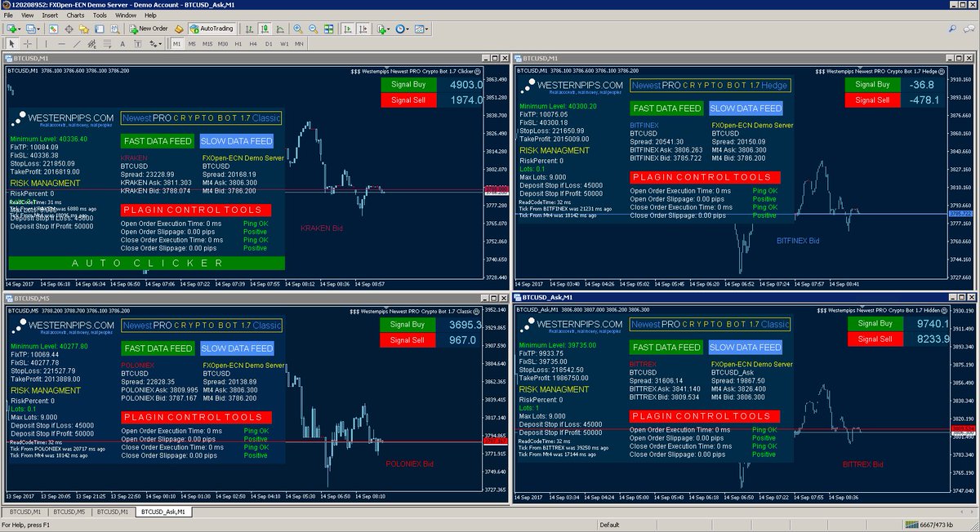This screenshot has height=532, width=980.
Task: Zoom in on the chart
Action: coord(297,29)
